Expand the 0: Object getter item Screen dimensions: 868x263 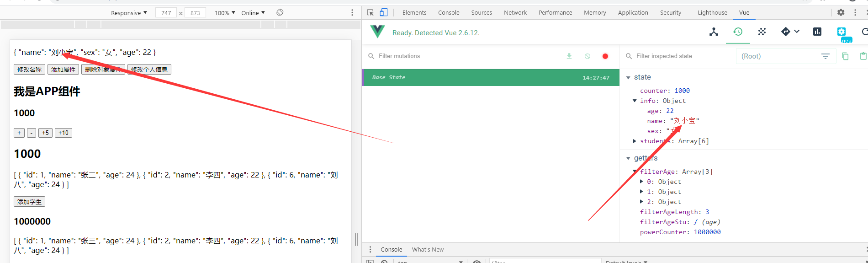click(x=641, y=182)
